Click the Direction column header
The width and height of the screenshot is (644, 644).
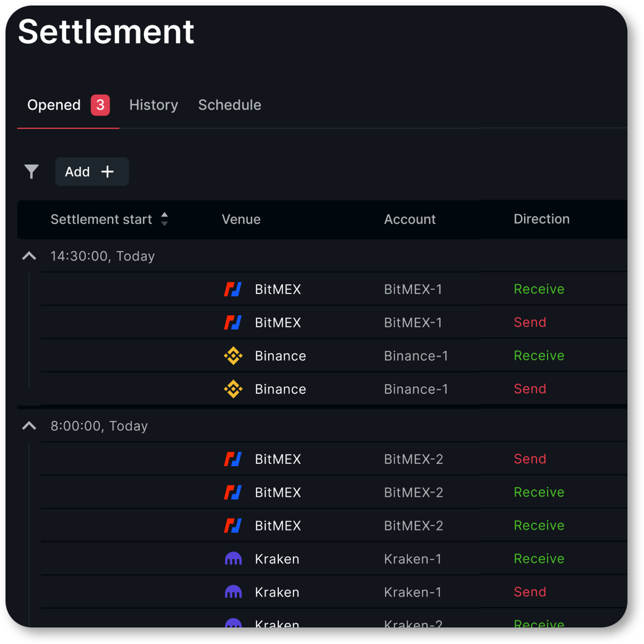pos(541,219)
